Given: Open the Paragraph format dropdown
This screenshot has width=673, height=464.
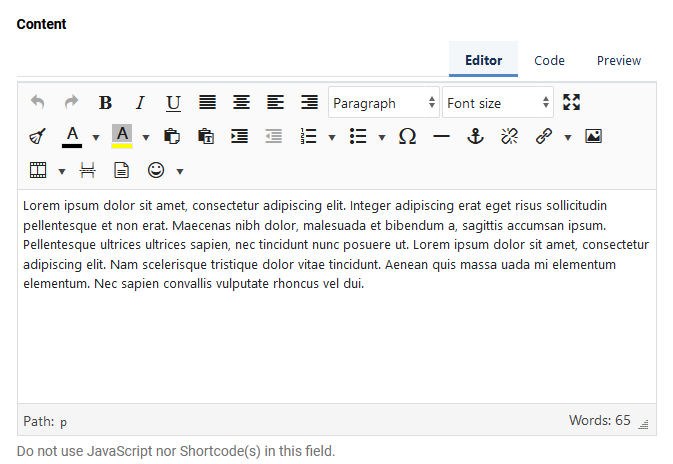Looking at the screenshot, I should pyautogui.click(x=384, y=102).
